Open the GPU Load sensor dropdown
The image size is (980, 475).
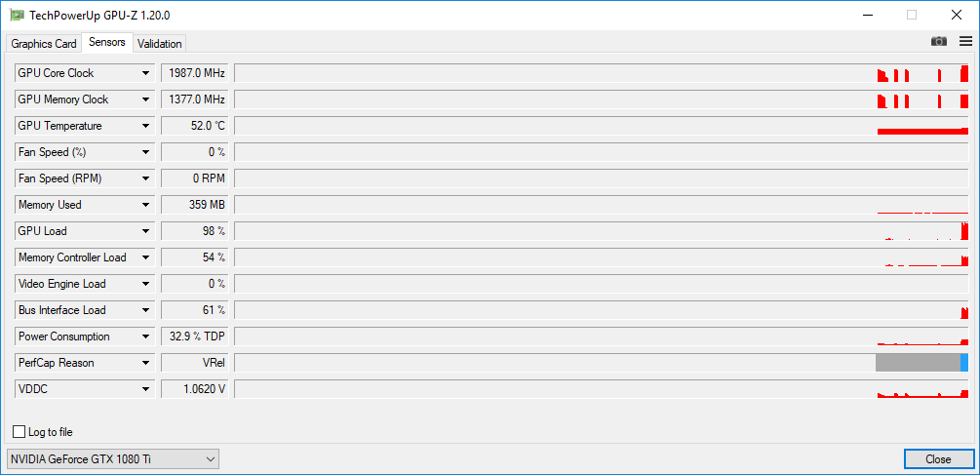(146, 231)
